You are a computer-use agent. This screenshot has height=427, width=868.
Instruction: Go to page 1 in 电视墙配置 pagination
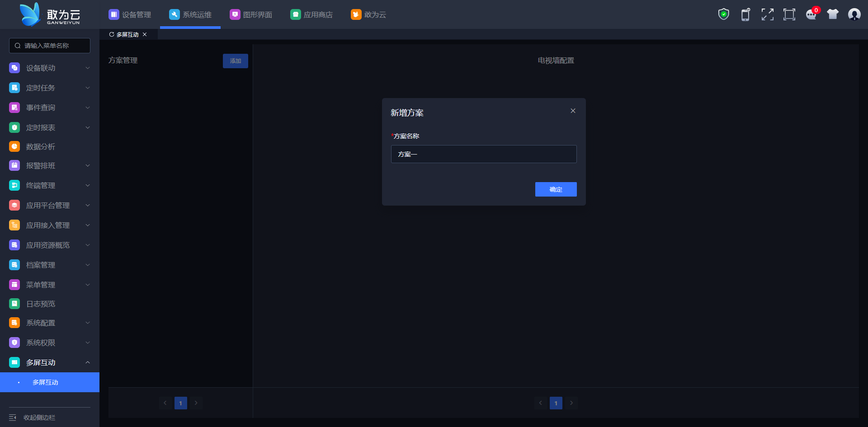click(556, 403)
